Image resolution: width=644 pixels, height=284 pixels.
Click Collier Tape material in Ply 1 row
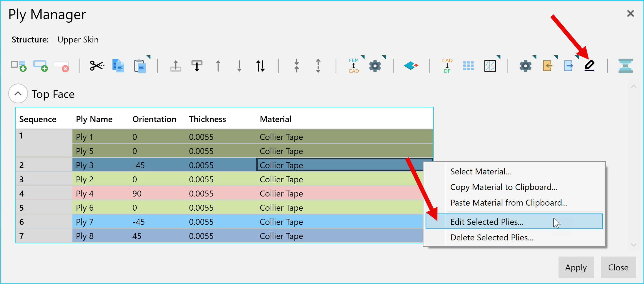click(345, 136)
